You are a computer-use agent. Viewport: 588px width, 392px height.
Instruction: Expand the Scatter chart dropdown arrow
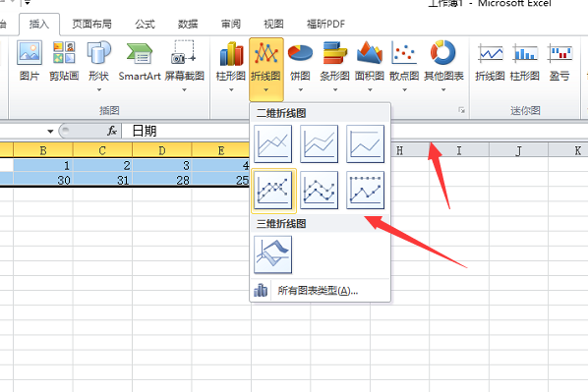[x=404, y=90]
